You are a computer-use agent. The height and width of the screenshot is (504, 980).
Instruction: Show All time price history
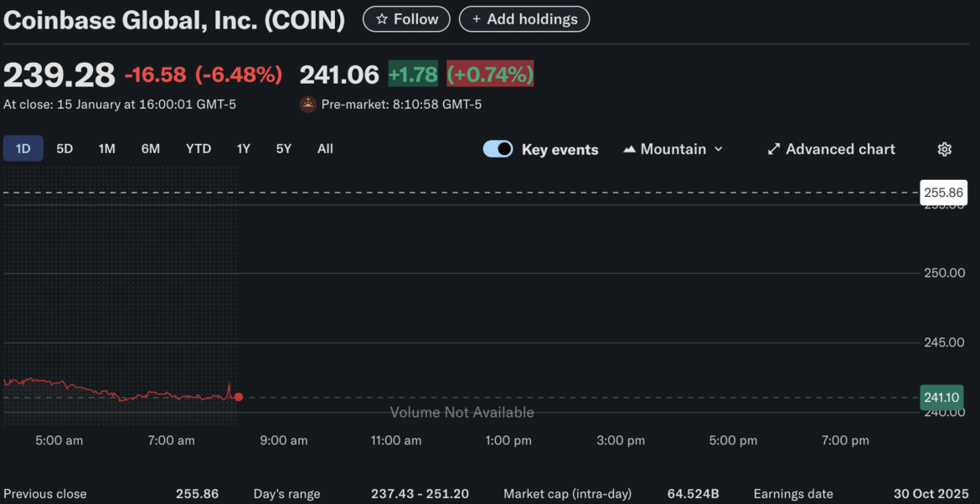(x=325, y=149)
